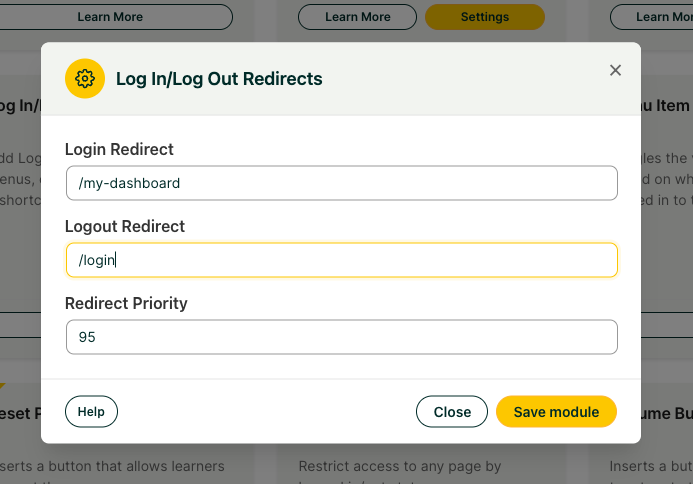Click the Learn More button beside Settings
The height and width of the screenshot is (484, 693).
358,17
